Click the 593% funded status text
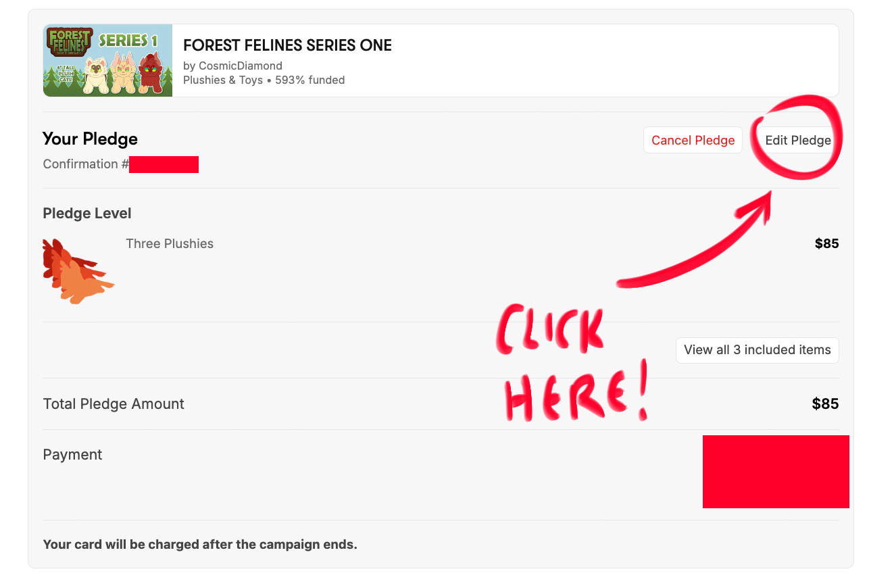This screenshot has height=588, width=869. coord(310,80)
